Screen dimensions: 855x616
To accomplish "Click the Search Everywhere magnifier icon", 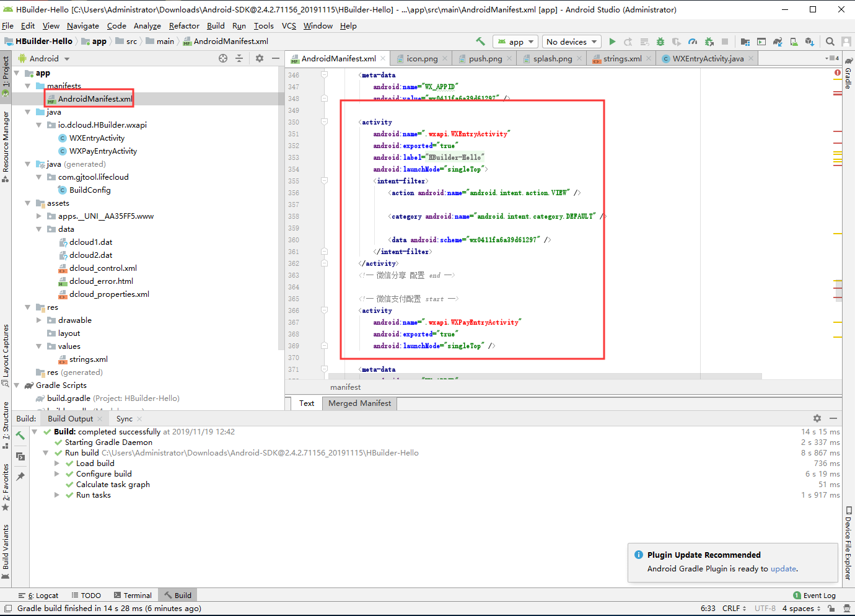I will tap(830, 42).
